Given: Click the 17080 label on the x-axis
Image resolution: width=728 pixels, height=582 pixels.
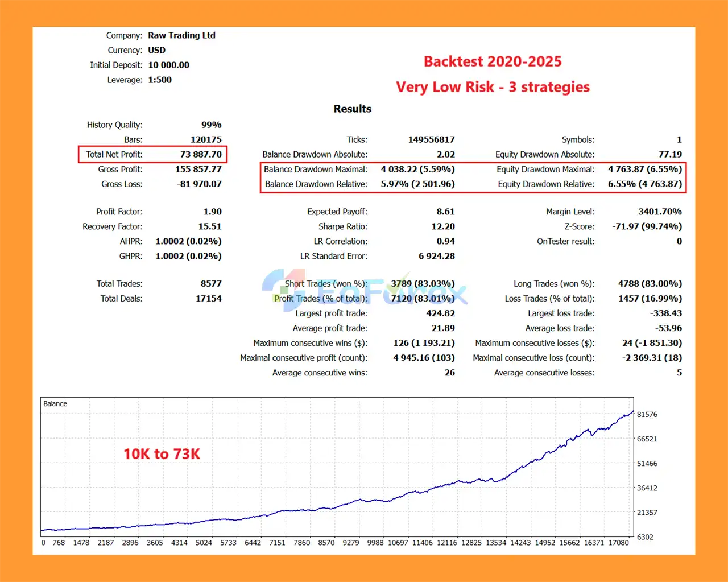Looking at the screenshot, I should [x=618, y=543].
